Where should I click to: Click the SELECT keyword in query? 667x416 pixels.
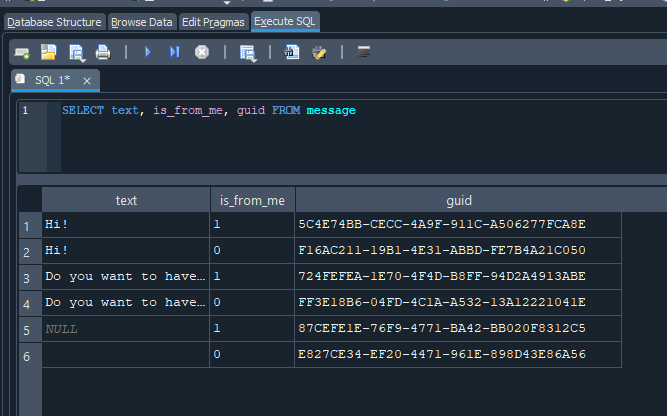click(83, 111)
